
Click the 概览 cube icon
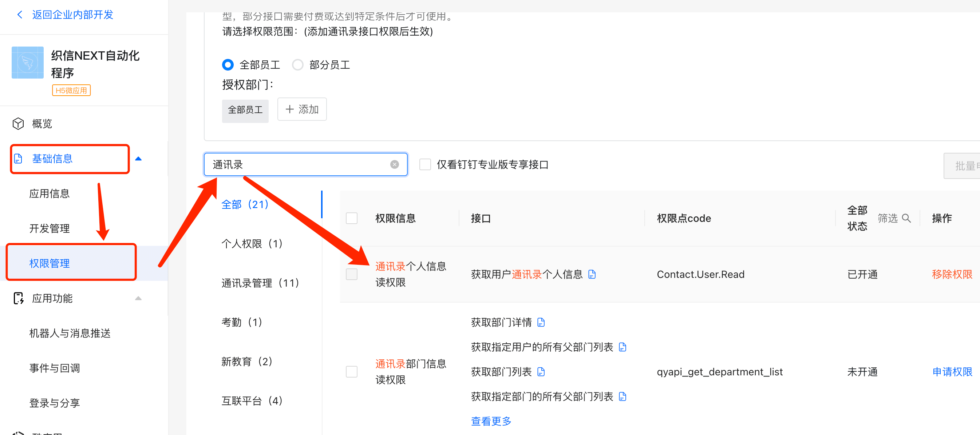[x=18, y=124]
